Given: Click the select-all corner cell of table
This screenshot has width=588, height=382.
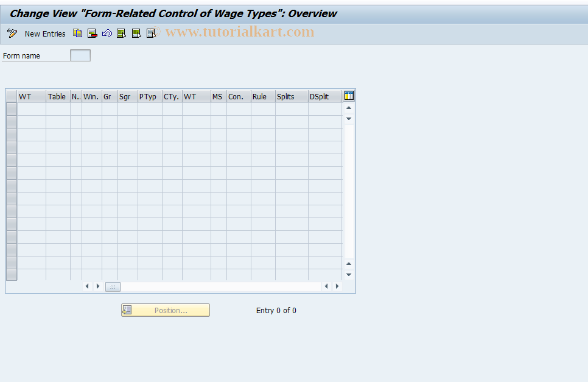Looking at the screenshot, I should (x=12, y=96).
